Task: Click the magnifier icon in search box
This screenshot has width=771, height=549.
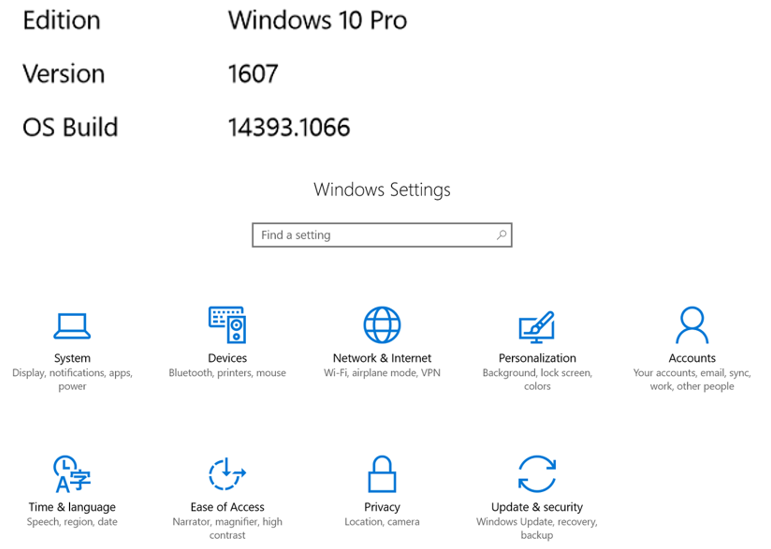Action: (x=501, y=235)
